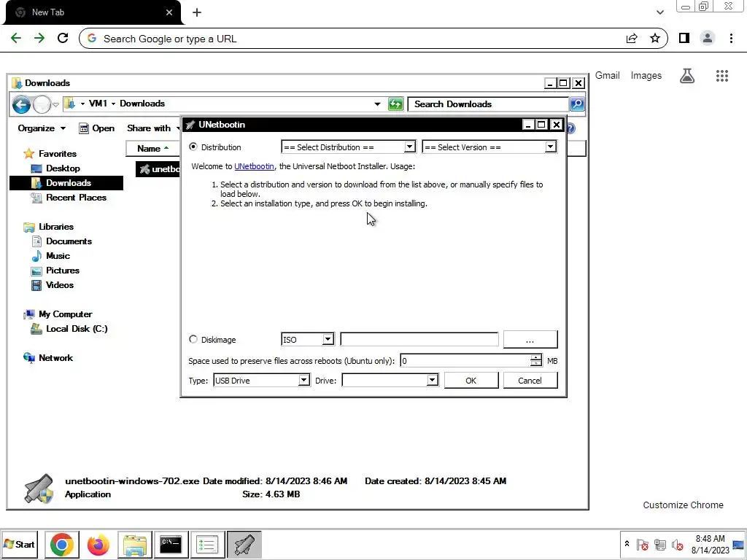This screenshot has width=747, height=560.
Task: Click the refresh icon in the Downloads address bar
Action: point(395,104)
